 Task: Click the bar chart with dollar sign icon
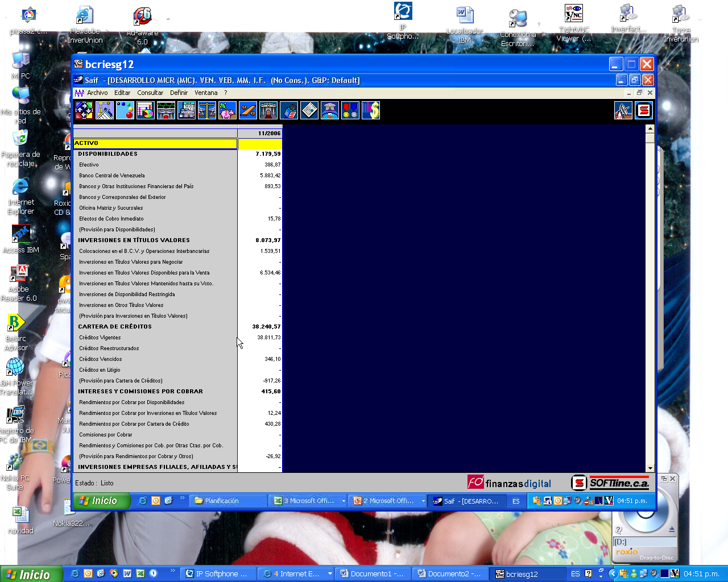pos(371,110)
